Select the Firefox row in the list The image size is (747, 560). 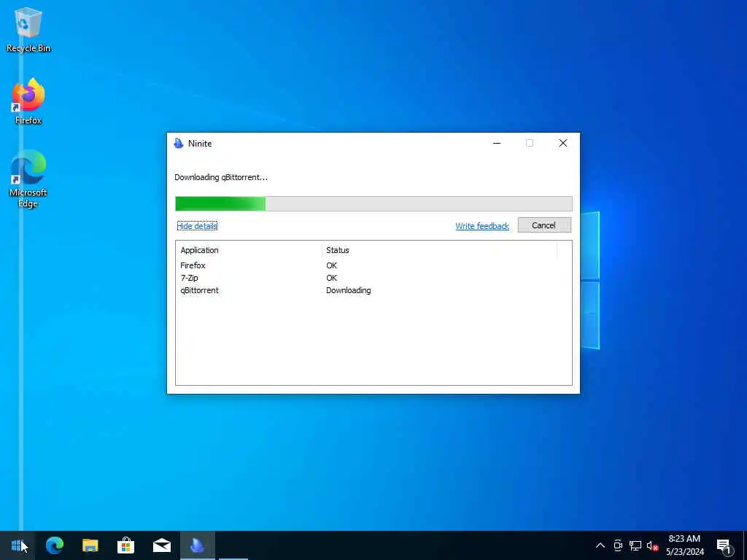[x=373, y=265]
